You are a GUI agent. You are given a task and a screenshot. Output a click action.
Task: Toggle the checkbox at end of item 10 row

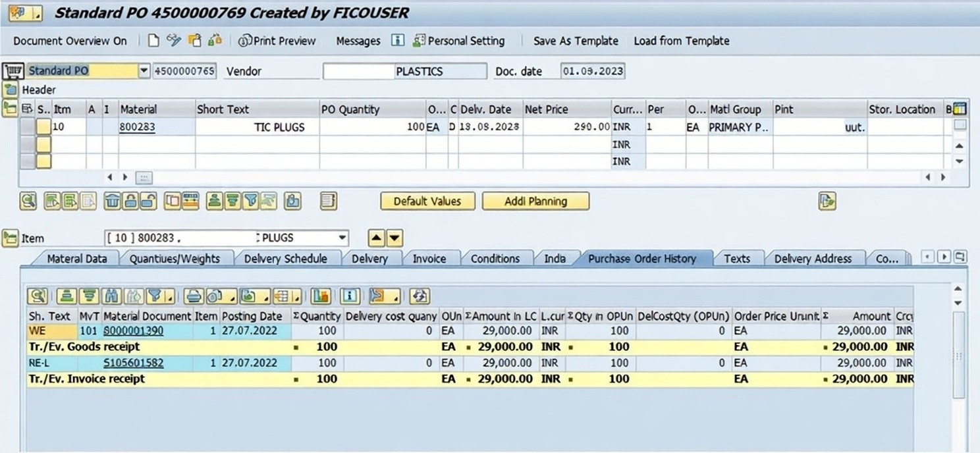pyautogui.click(x=960, y=125)
